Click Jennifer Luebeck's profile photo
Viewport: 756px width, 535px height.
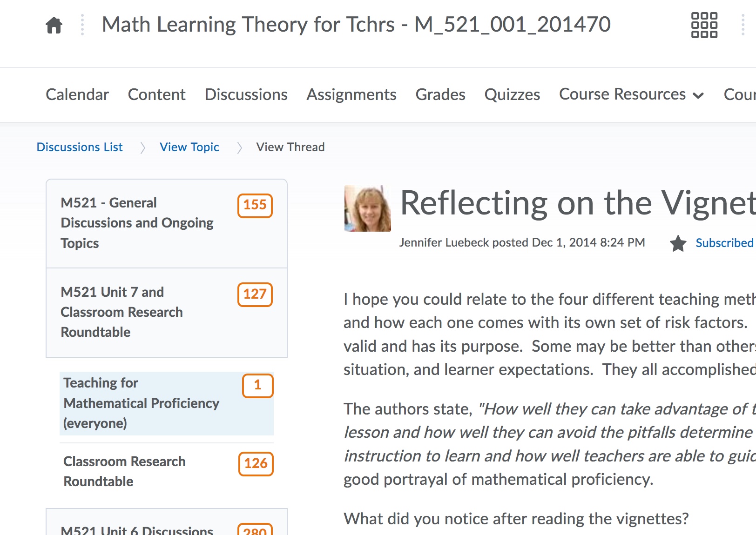pos(367,208)
